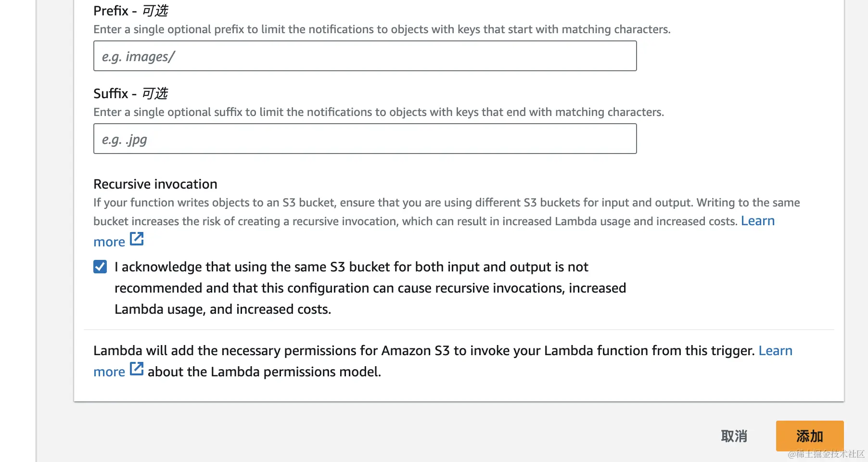
Task: Toggle the recursive invocation acknowledge checkbox
Action: pyautogui.click(x=100, y=267)
